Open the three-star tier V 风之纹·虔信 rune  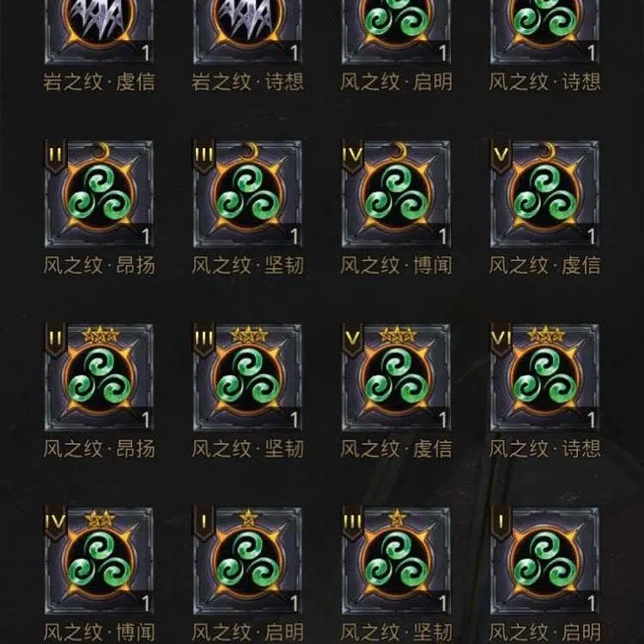click(x=396, y=377)
